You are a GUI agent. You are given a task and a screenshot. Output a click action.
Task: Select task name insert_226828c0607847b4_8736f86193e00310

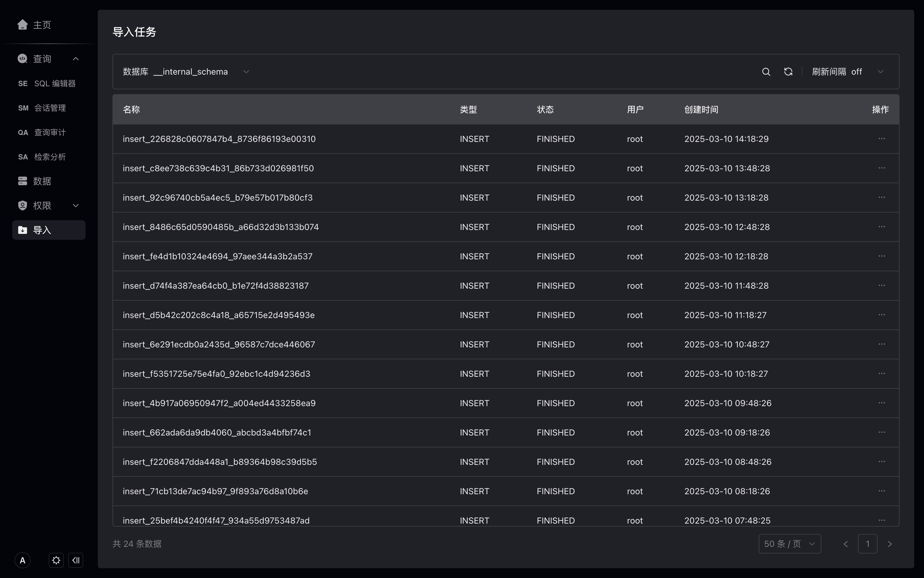[219, 139]
